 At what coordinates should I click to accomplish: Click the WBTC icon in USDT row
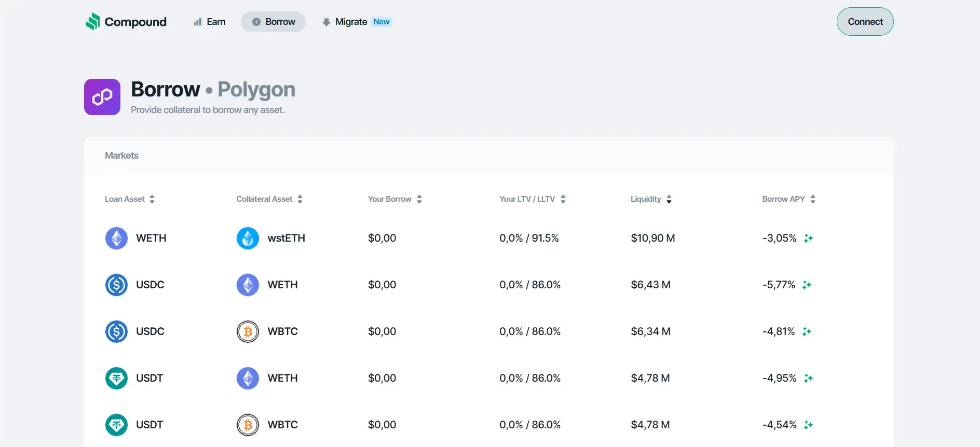pyautogui.click(x=248, y=425)
